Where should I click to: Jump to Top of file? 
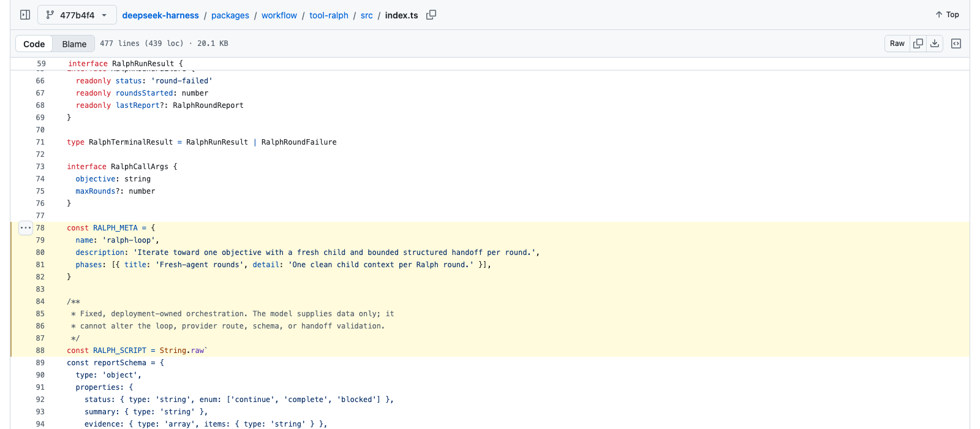[947, 15]
